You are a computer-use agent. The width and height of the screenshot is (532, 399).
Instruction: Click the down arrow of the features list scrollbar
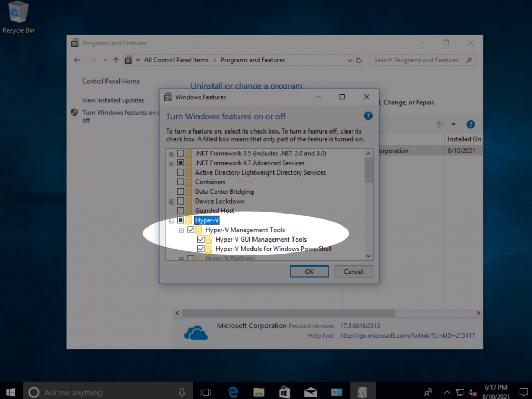(x=368, y=256)
